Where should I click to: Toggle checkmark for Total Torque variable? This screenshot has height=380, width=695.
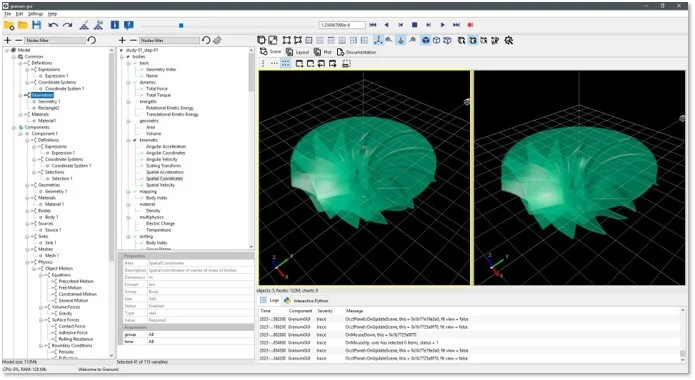[x=142, y=95]
